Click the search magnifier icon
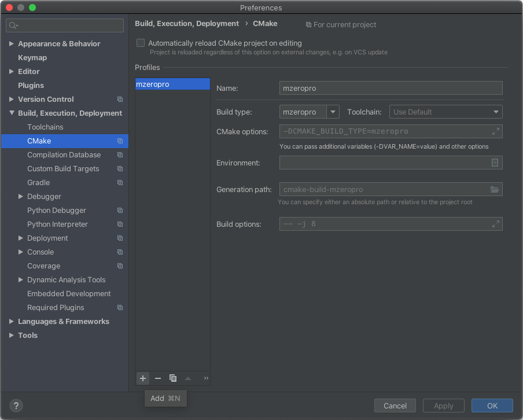The image size is (523, 420). point(14,25)
